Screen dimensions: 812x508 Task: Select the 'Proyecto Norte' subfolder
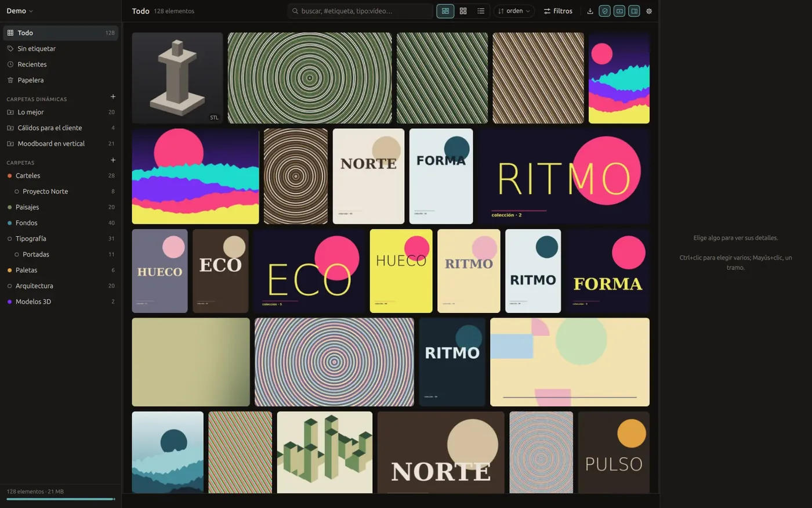(60, 191)
